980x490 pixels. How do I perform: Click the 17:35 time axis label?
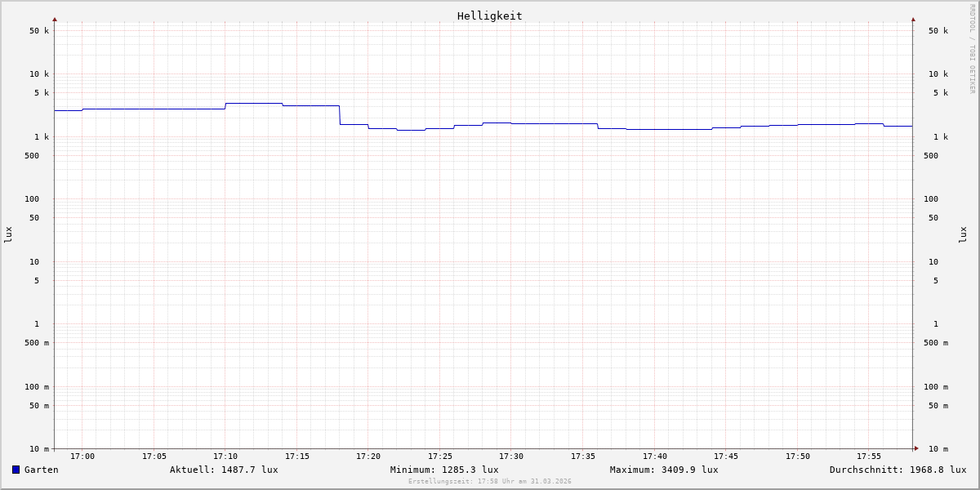pos(583,457)
